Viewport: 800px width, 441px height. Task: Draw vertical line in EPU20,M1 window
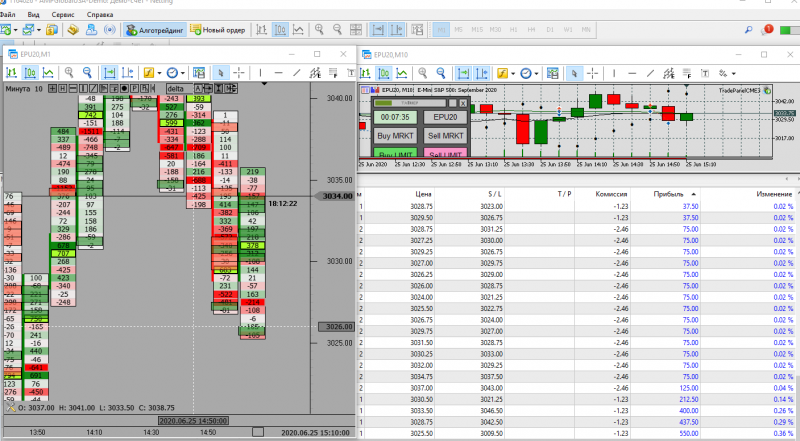pos(260,73)
